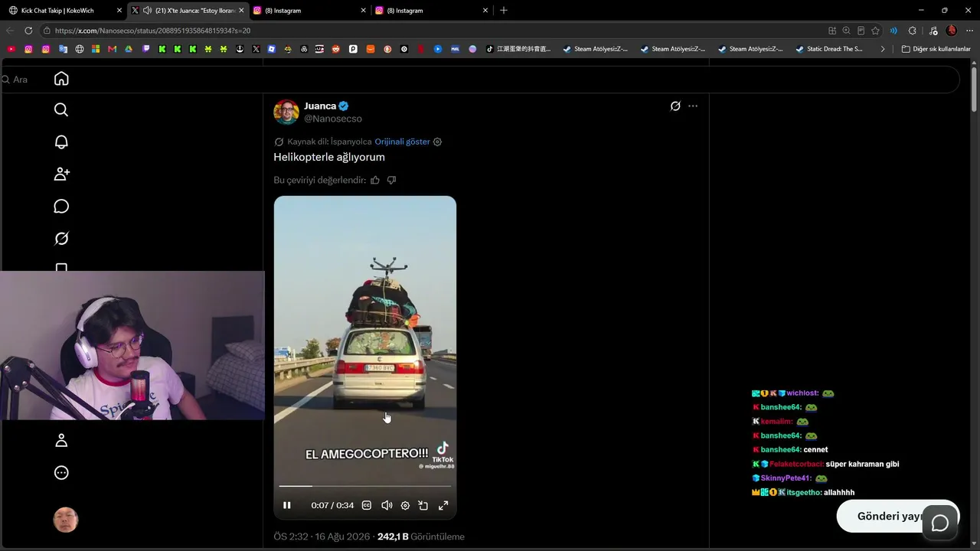Open Juanca's profile via the display name
The image size is (980, 551).
click(x=320, y=106)
